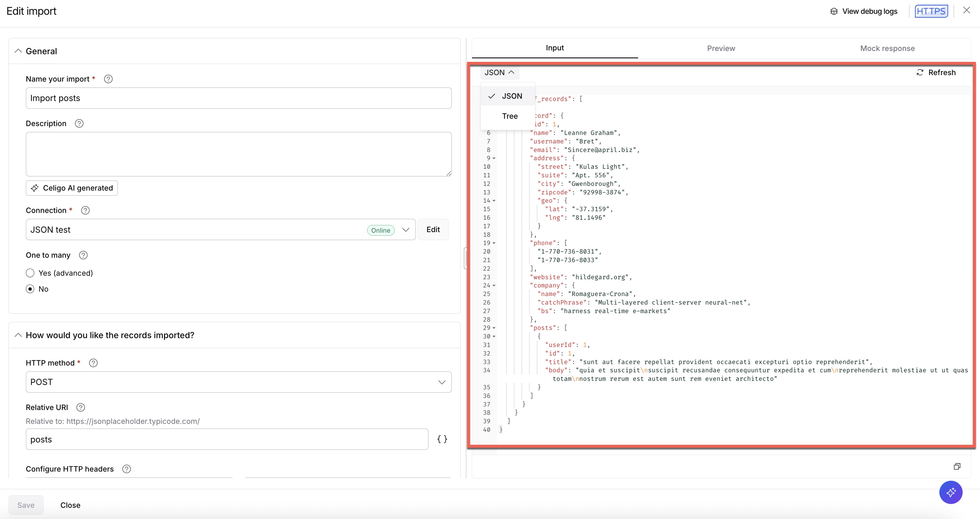Open View debug logs

pyautogui.click(x=864, y=11)
